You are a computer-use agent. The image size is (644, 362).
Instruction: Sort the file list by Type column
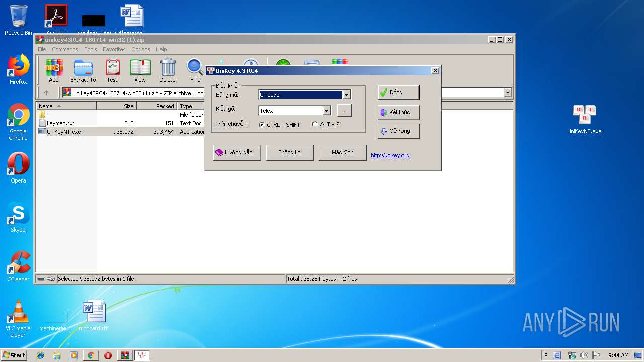point(191,106)
